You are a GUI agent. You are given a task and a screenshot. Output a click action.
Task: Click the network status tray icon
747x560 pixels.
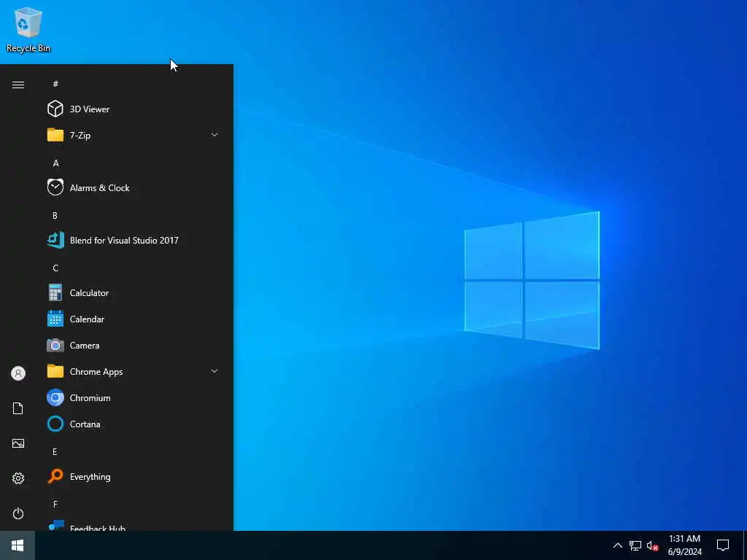[x=635, y=545]
